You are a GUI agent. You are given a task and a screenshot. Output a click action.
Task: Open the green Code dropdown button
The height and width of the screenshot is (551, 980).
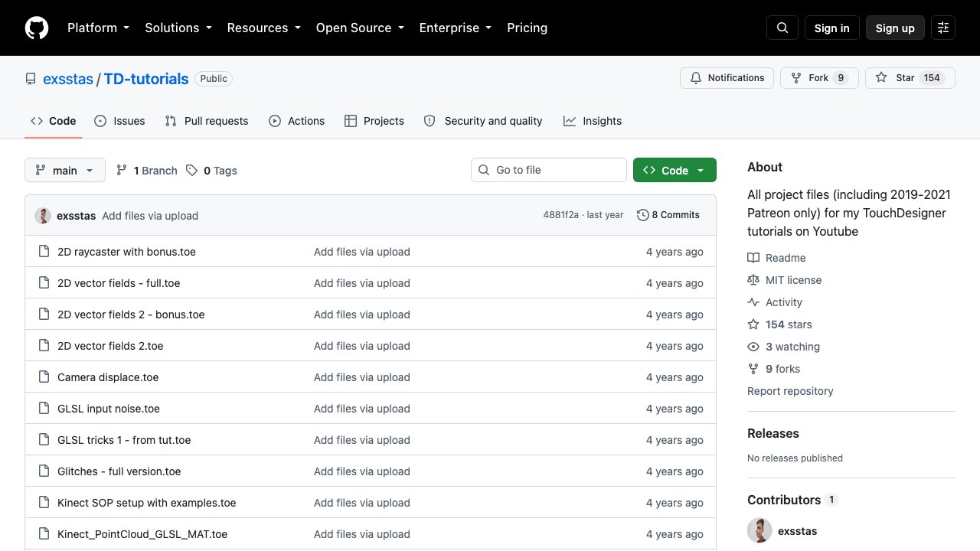click(x=675, y=170)
